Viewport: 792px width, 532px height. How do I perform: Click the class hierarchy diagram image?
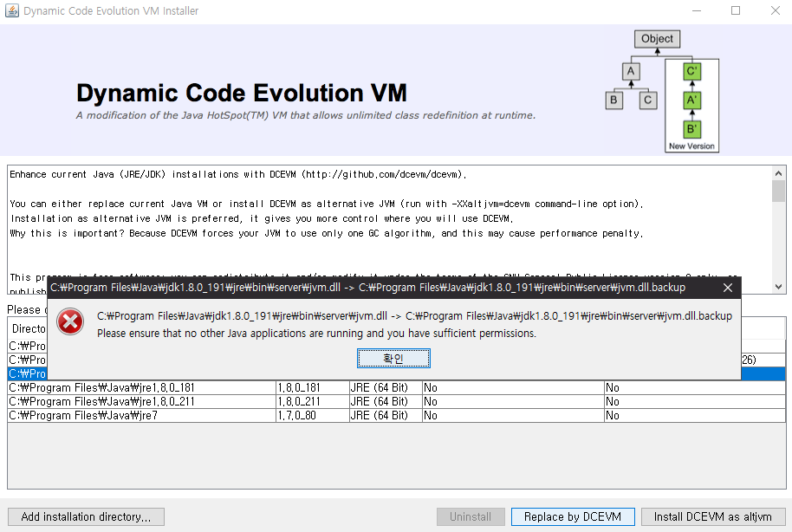662,91
